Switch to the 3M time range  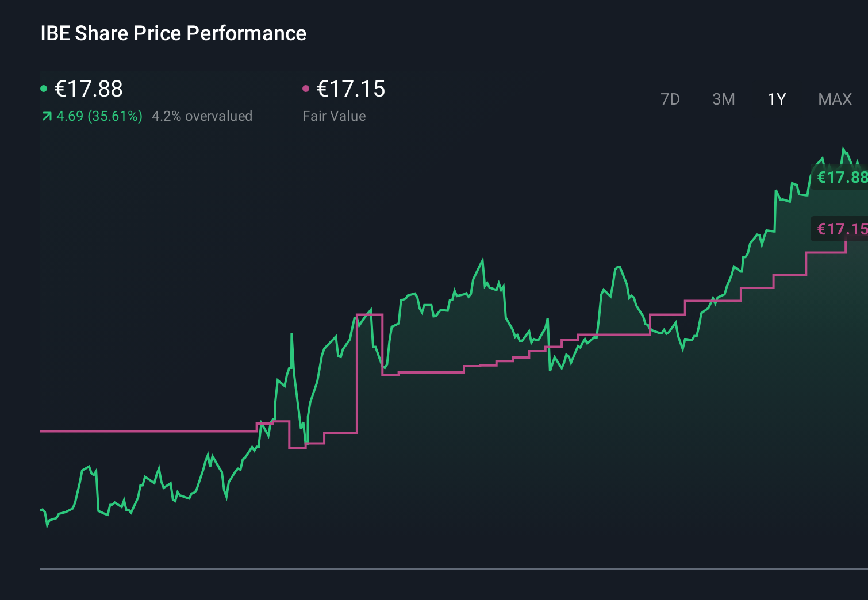pyautogui.click(x=723, y=99)
